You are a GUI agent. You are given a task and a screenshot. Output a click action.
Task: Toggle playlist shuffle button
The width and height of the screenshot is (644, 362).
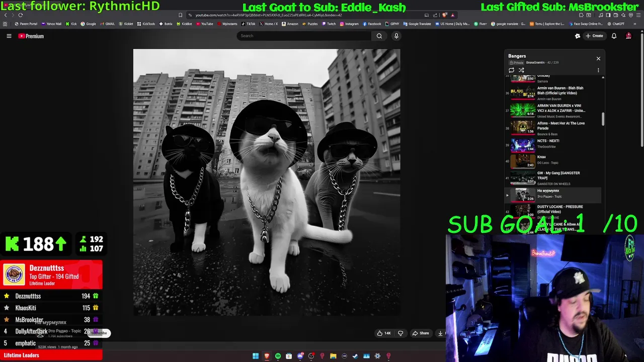[521, 70]
